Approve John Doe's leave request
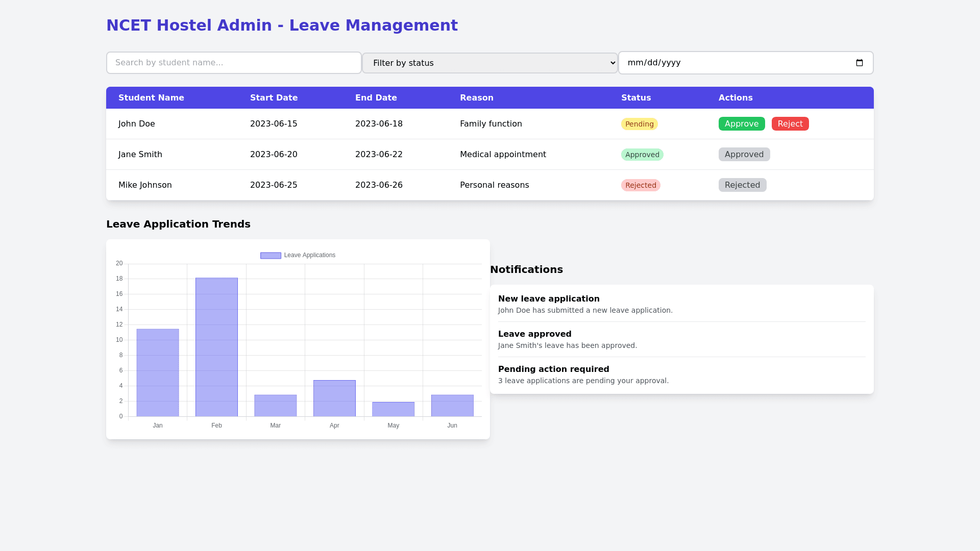The height and width of the screenshot is (551, 980). click(741, 124)
